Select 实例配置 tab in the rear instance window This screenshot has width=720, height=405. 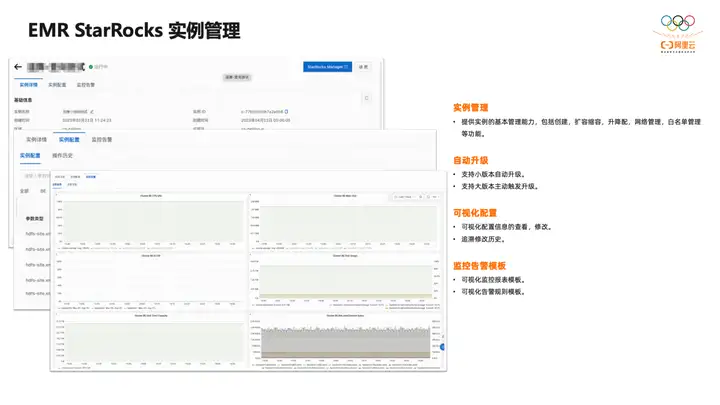57,85
